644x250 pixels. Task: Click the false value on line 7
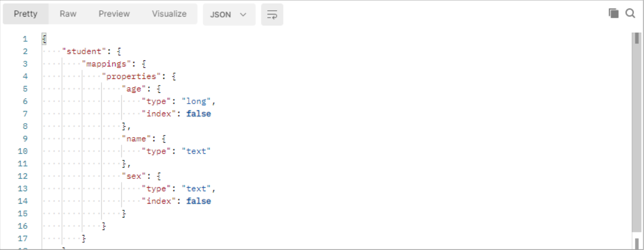coord(199,114)
